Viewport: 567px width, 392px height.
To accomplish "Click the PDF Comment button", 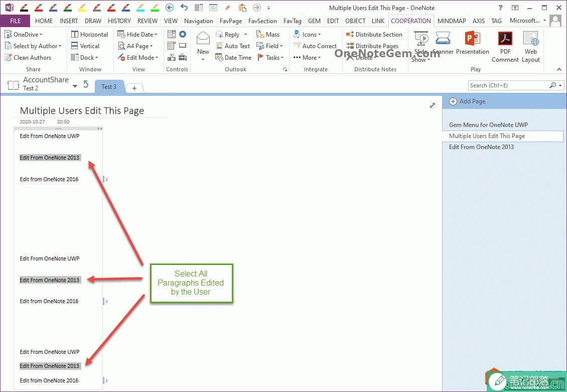I will click(505, 47).
